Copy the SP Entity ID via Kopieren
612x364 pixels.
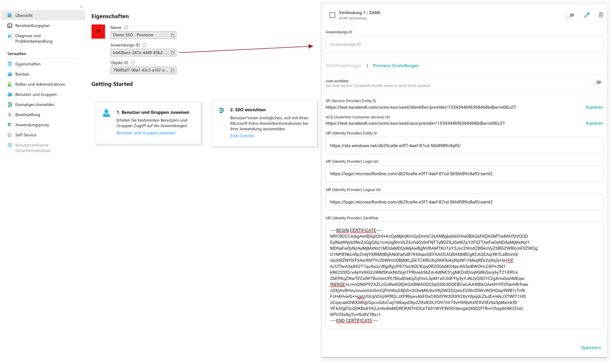coord(594,107)
